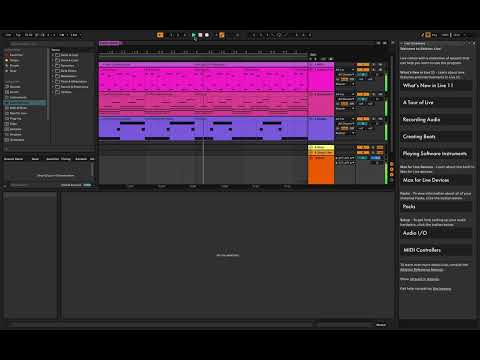Expand the Drive & Color folder

pyautogui.click(x=53, y=60)
